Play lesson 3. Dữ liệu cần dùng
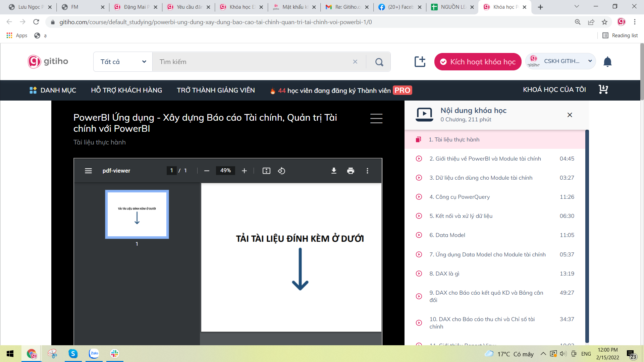The width and height of the screenshot is (644, 362). (495, 178)
